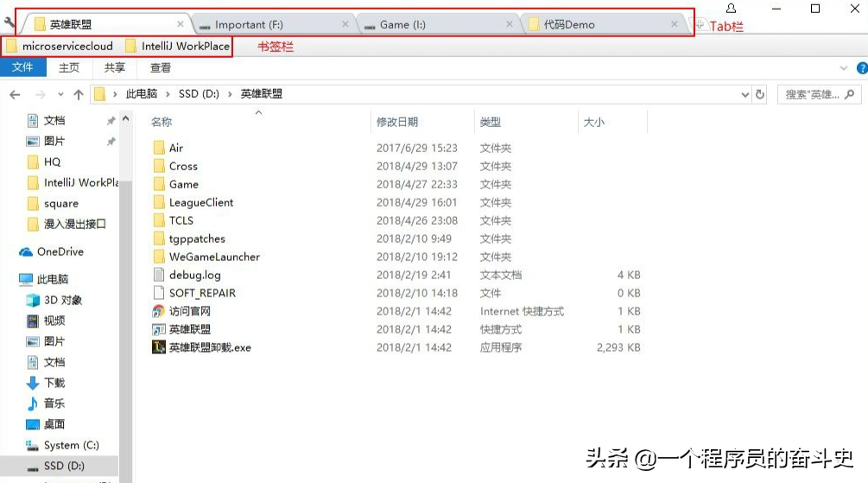Close the Game (I:) tab
This screenshot has width=868, height=483.
510,24
